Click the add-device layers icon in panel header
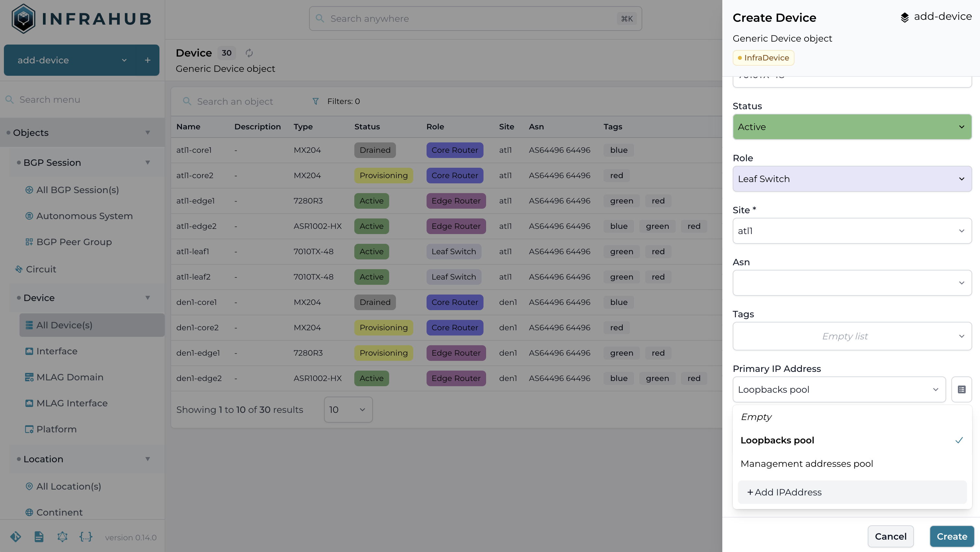Image resolution: width=980 pixels, height=552 pixels. [x=905, y=18]
